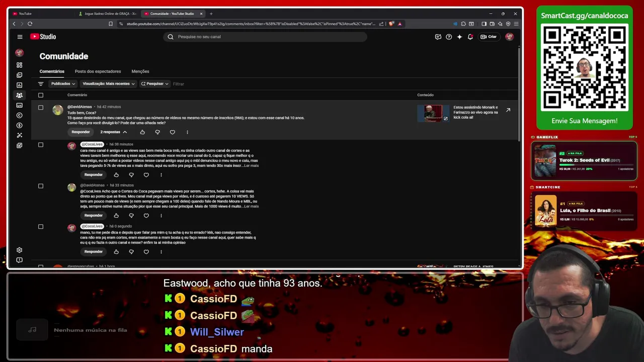Open the Community section in sidebar
The width and height of the screenshot is (644, 362).
(19, 95)
